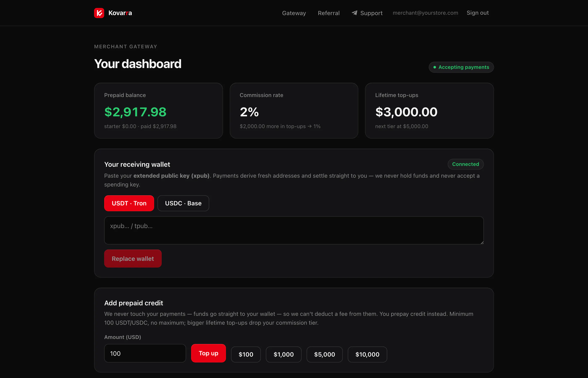This screenshot has width=588, height=378.
Task: Select the USDT · Tron wallet tab
Action: click(x=129, y=203)
